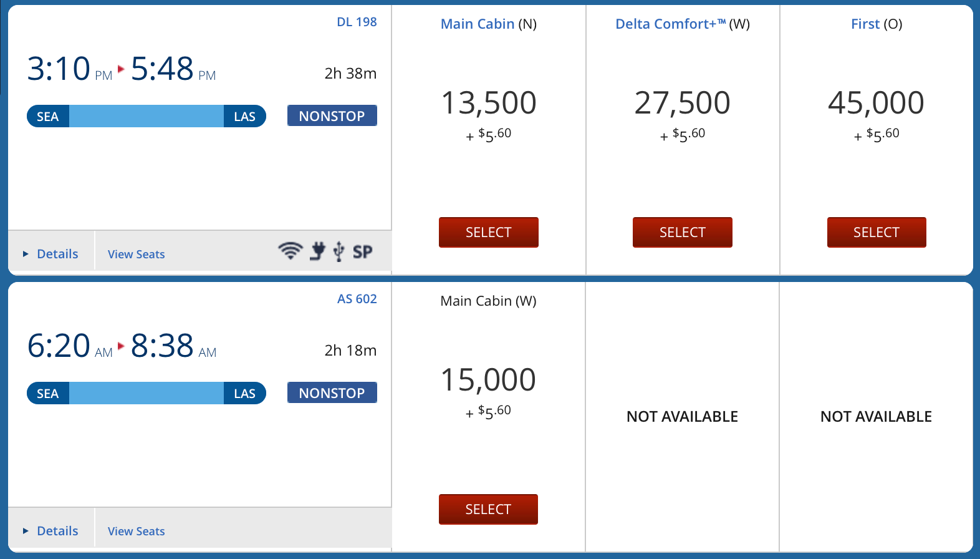The height and width of the screenshot is (559, 980).
Task: Click the power outlet icon for DL 198
Action: click(318, 251)
